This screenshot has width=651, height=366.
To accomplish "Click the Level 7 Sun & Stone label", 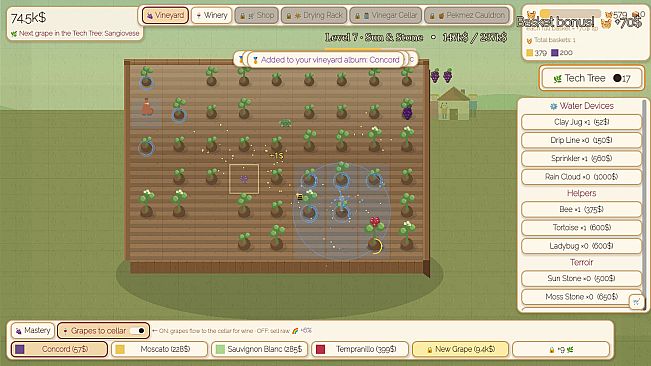I will tap(374, 37).
